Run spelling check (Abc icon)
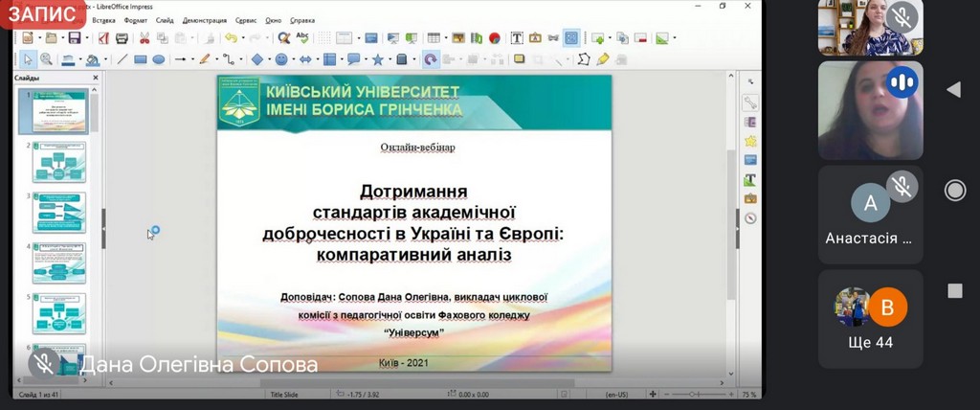Viewport: 980px width, 410px height. [x=302, y=38]
